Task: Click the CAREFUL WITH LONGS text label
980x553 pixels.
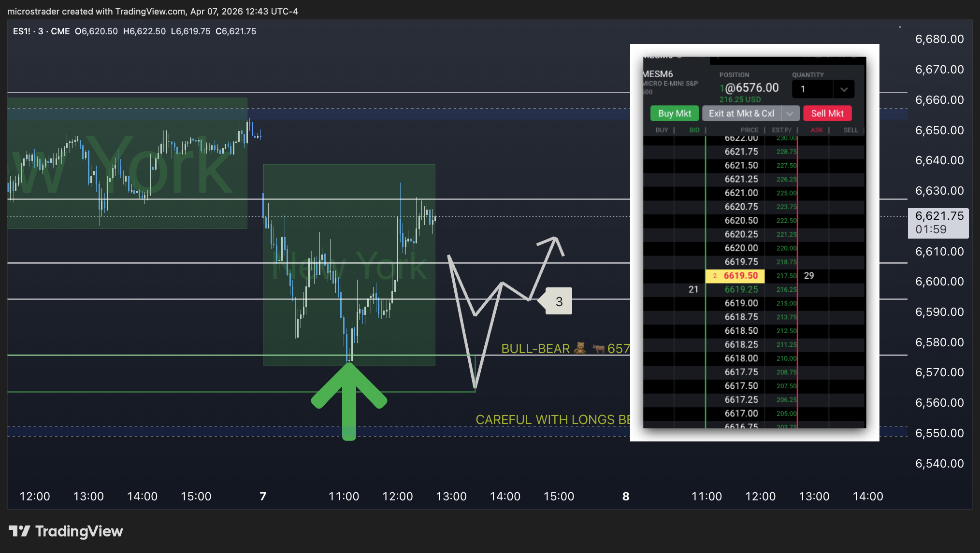Action: (553, 420)
